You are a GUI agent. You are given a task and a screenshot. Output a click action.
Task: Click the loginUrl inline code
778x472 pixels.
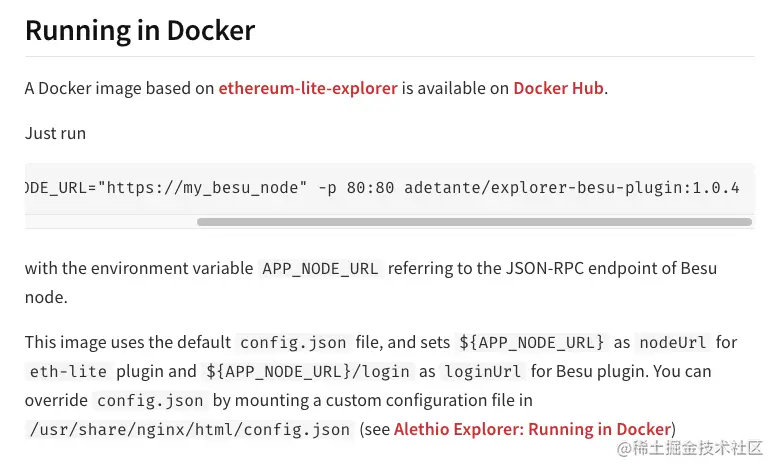483,371
